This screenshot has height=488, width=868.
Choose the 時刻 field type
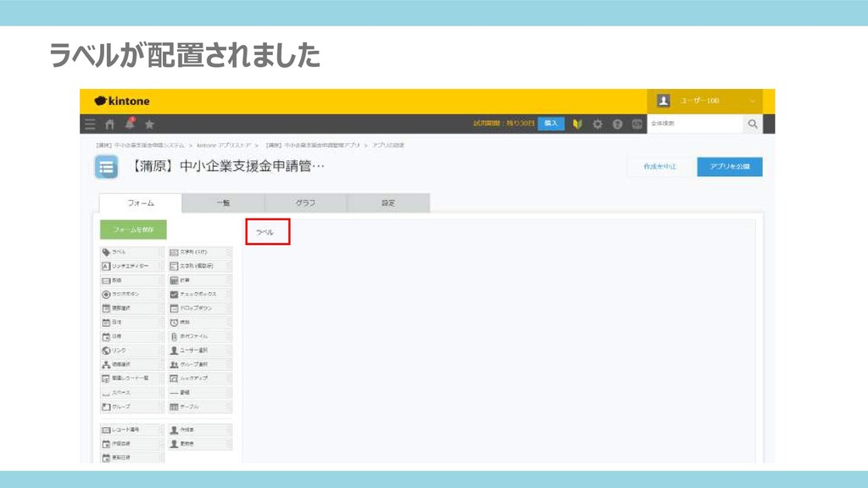click(200, 322)
